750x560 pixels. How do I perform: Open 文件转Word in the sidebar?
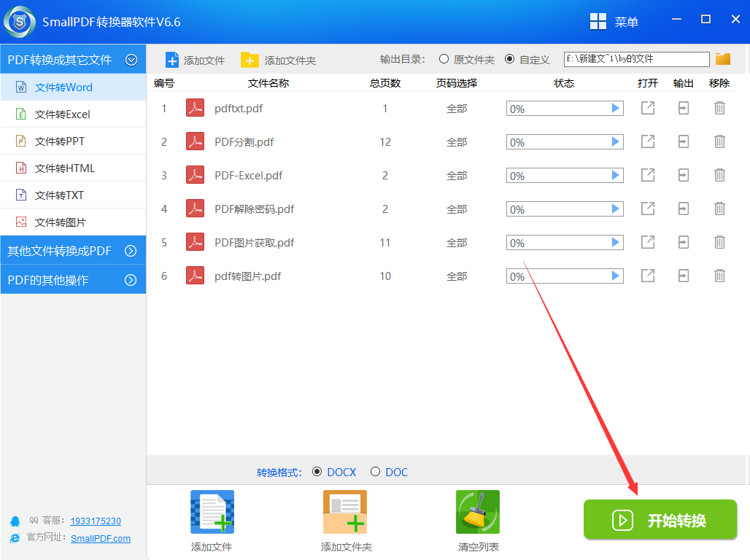[x=73, y=87]
